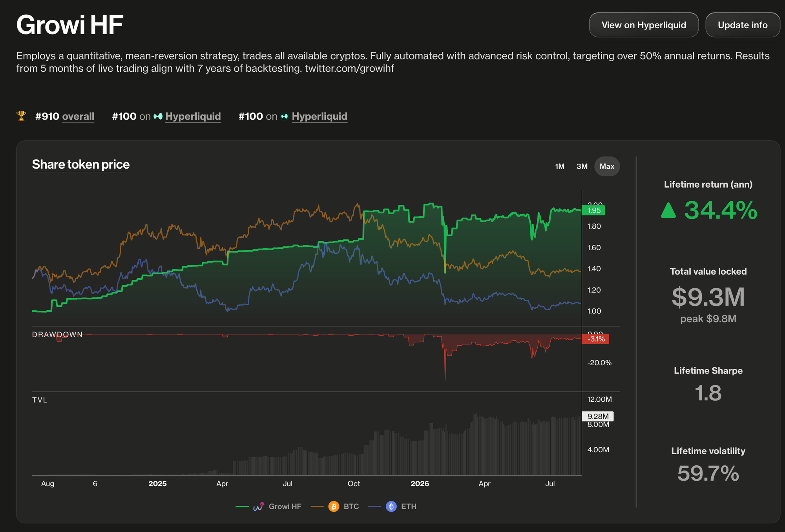Open the View on Hyperliquid button
The image size is (785, 532).
644,25
